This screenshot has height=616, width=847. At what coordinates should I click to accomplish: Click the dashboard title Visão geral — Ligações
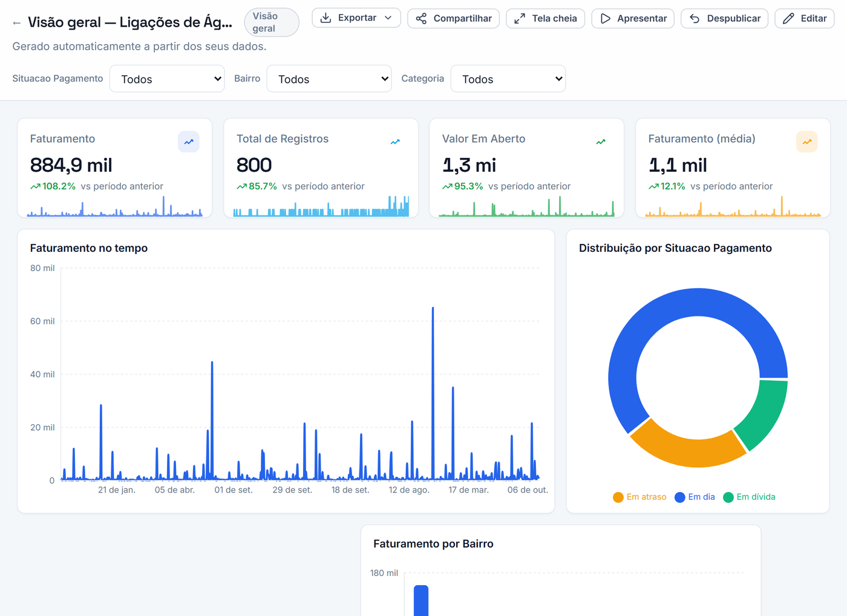pyautogui.click(x=130, y=22)
